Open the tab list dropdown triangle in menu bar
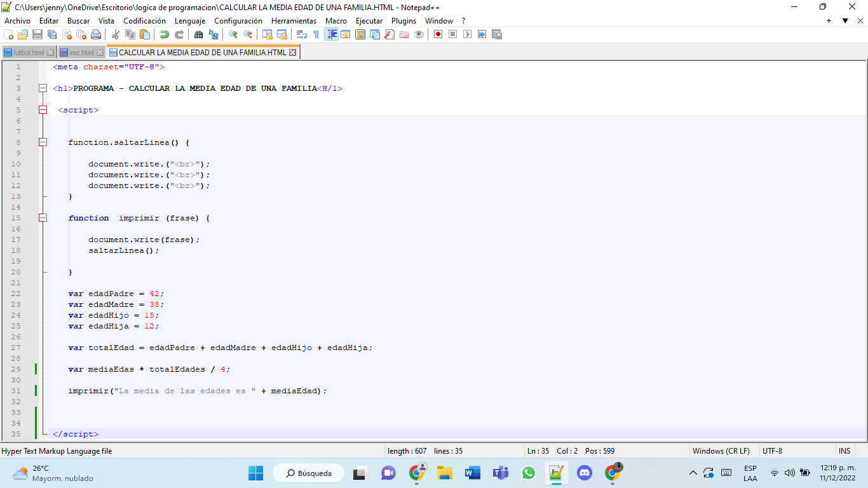Viewport: 868px width, 488px height. click(845, 21)
